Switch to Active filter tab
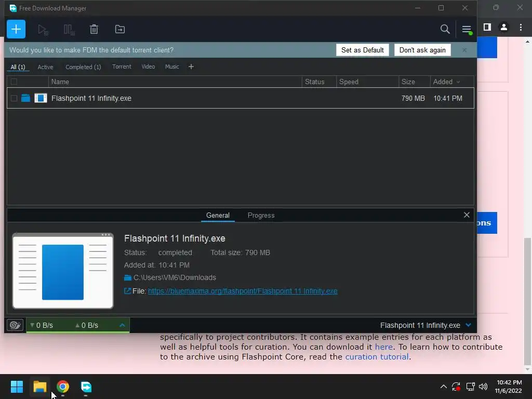Image resolution: width=532 pixels, height=399 pixels. pos(46,67)
